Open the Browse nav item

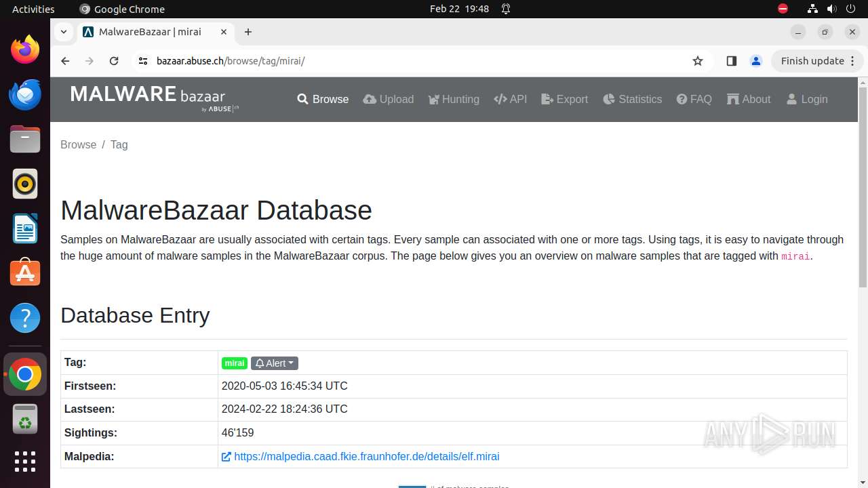point(323,99)
